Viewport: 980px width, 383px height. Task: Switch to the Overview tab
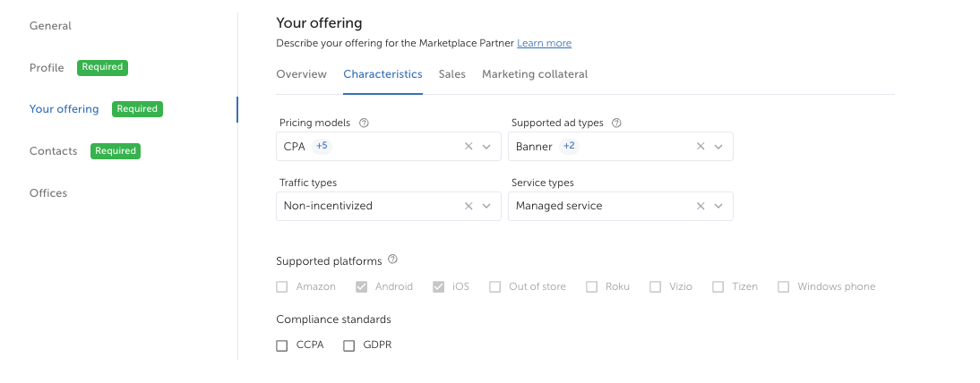coord(301,74)
